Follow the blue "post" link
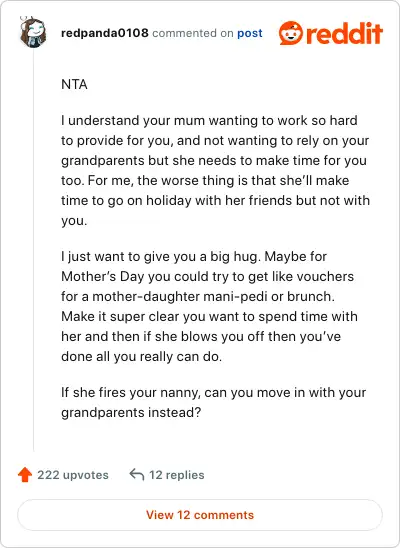Screen dimensions: 400x548 (250, 34)
